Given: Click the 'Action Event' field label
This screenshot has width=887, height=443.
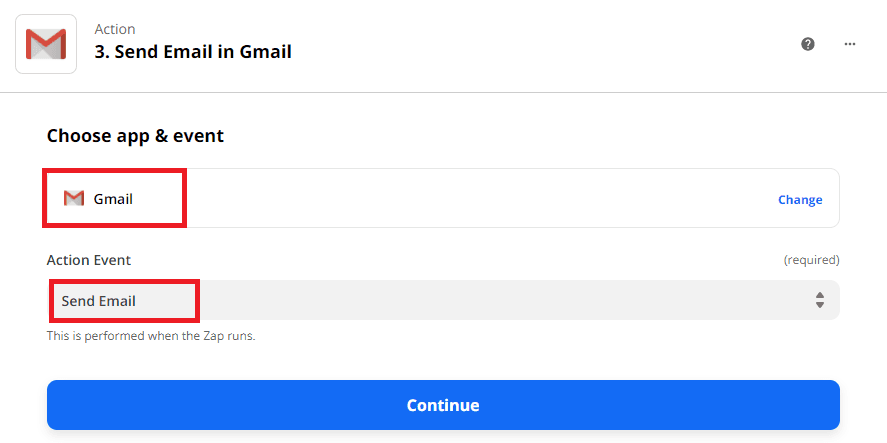Looking at the screenshot, I should pos(89,260).
